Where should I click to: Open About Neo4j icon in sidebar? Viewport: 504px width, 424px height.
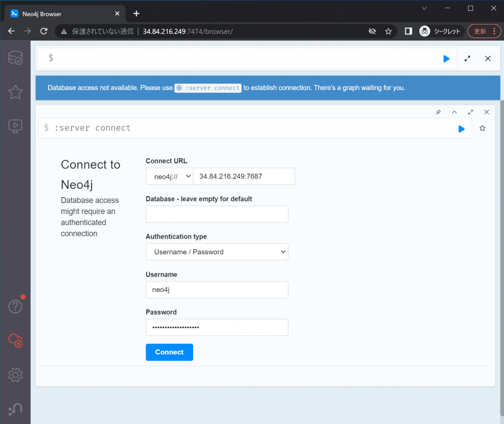coord(15,409)
